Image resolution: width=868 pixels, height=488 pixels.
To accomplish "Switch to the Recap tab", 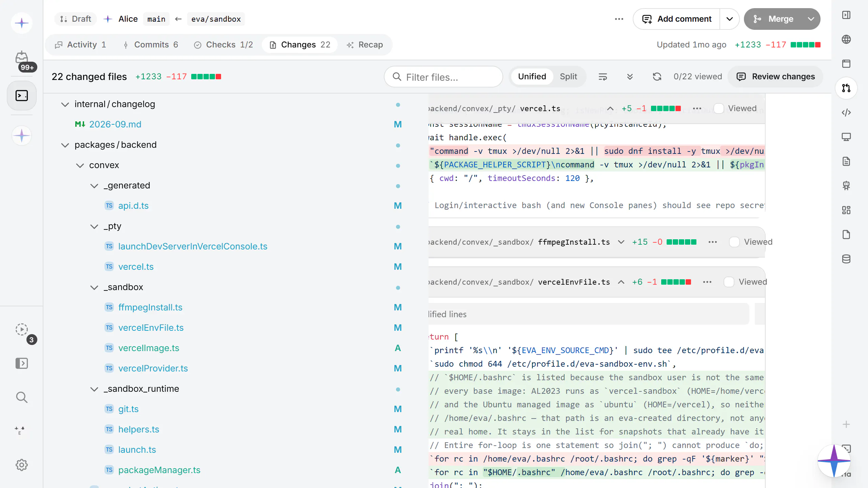I will coord(365,45).
